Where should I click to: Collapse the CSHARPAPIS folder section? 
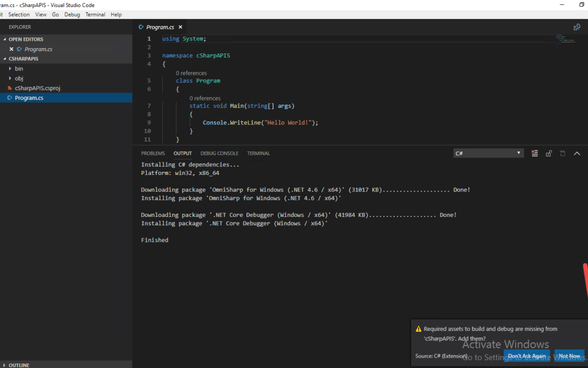point(23,58)
